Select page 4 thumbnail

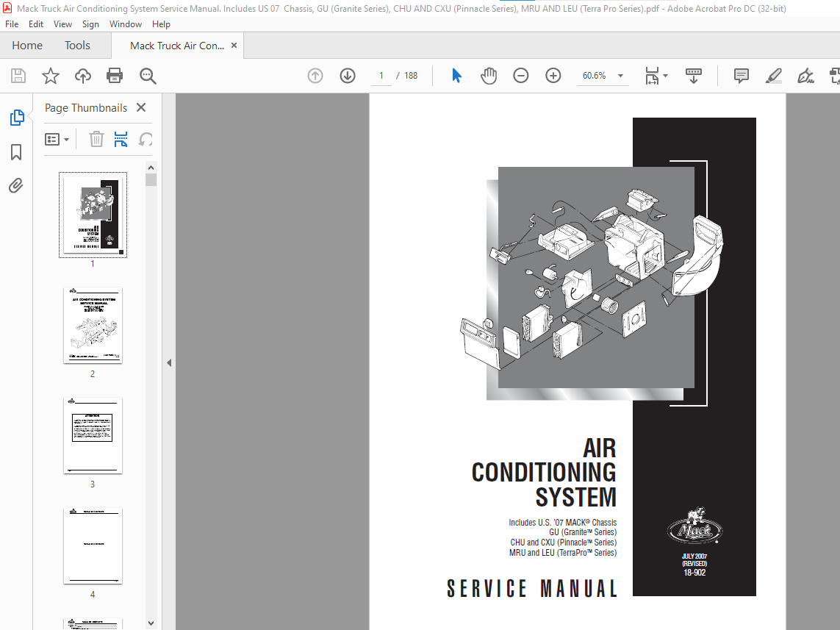(93, 546)
